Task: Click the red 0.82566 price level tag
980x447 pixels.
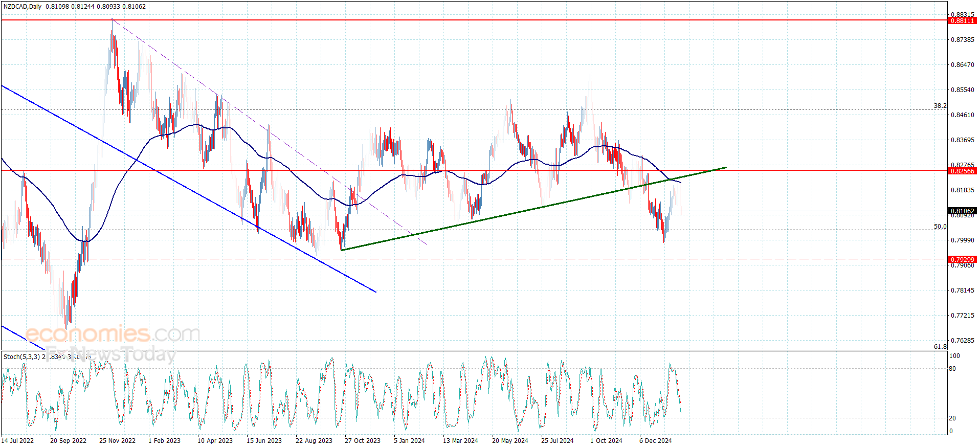Action: click(x=962, y=171)
